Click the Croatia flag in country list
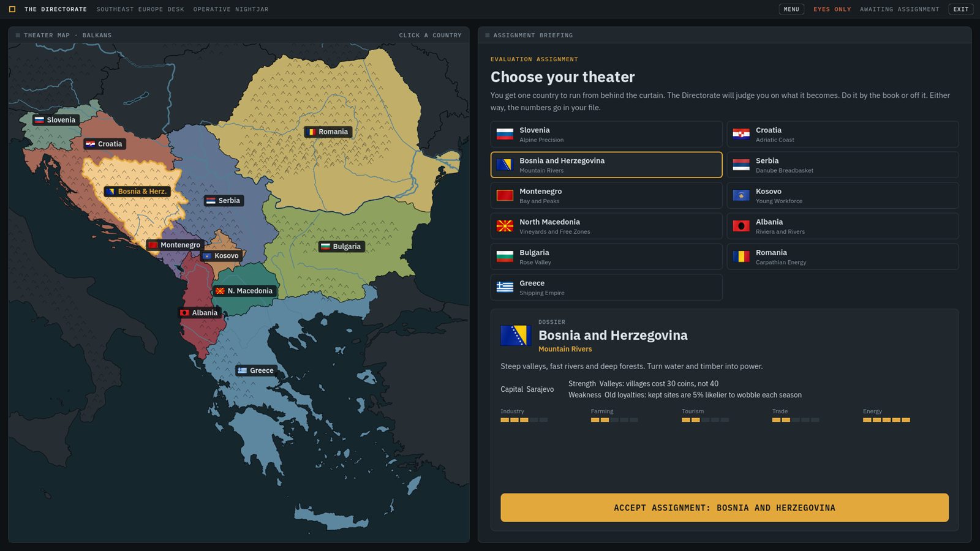980x551 pixels. pyautogui.click(x=741, y=134)
